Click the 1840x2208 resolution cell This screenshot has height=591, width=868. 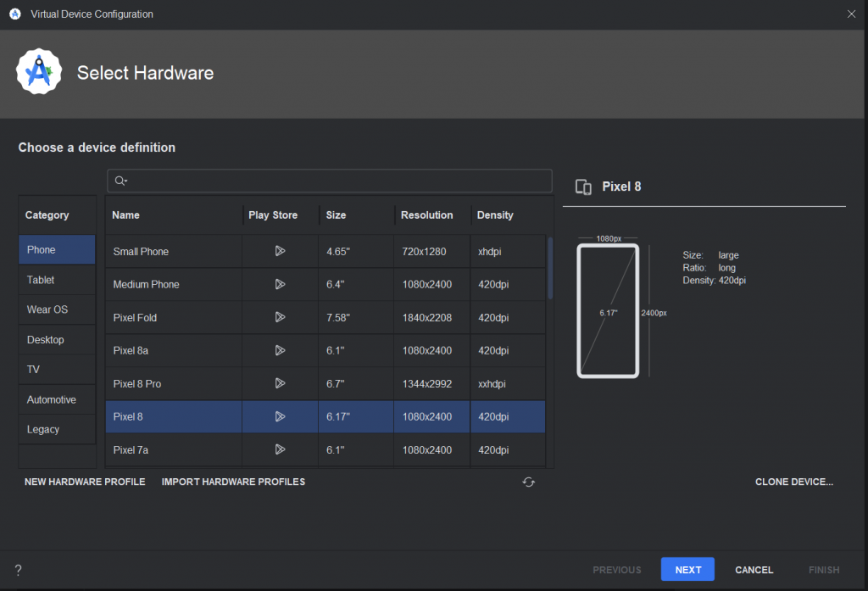click(x=431, y=317)
